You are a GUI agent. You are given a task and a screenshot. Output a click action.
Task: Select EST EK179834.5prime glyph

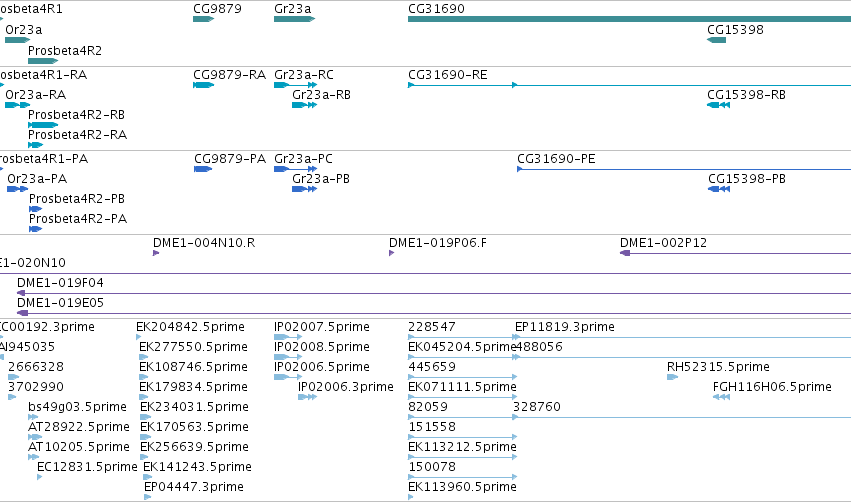(144, 397)
